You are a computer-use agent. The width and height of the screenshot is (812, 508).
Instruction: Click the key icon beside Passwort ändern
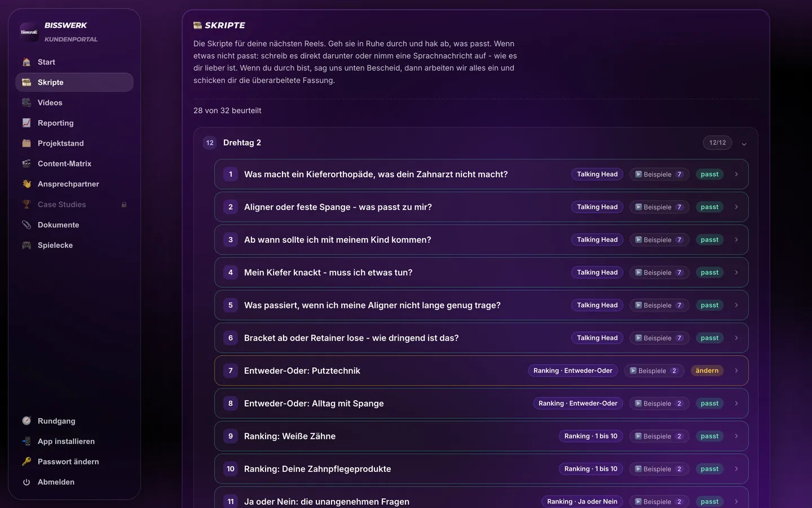coord(27,462)
